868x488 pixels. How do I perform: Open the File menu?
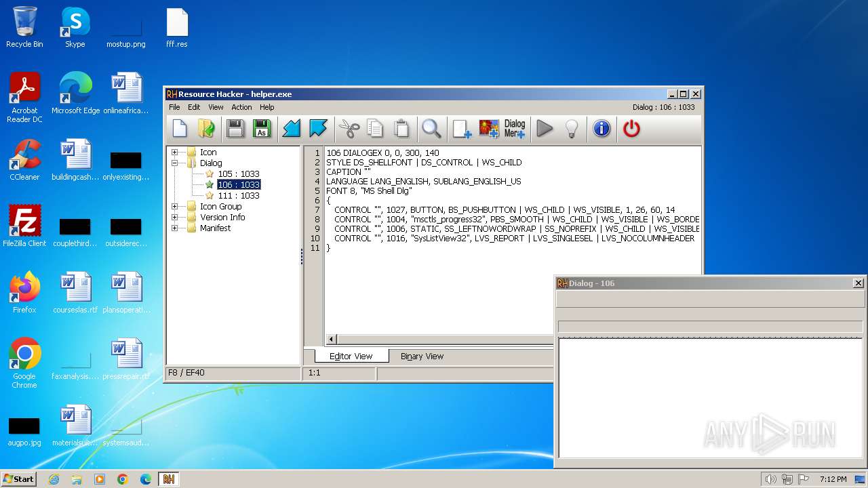174,107
